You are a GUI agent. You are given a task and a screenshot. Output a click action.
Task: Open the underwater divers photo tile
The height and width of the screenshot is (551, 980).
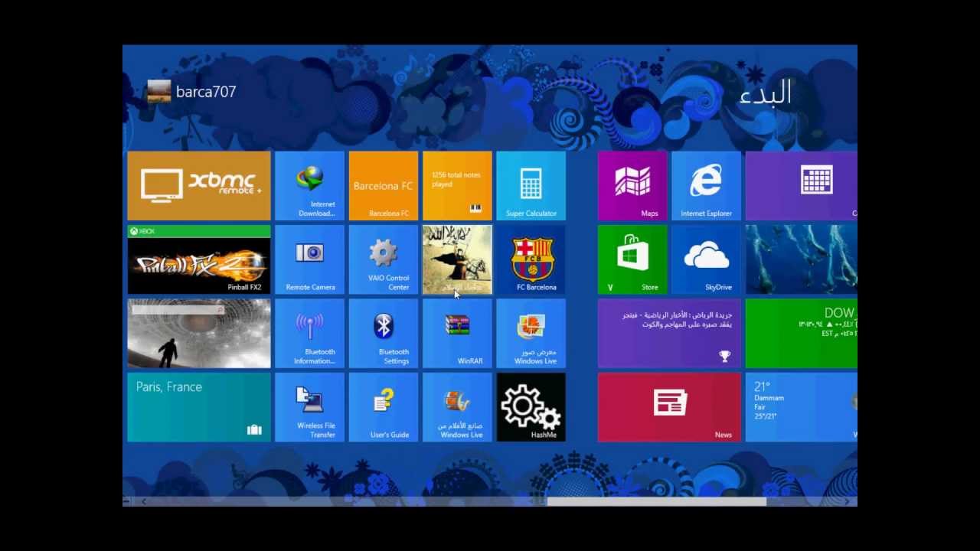coord(802,259)
